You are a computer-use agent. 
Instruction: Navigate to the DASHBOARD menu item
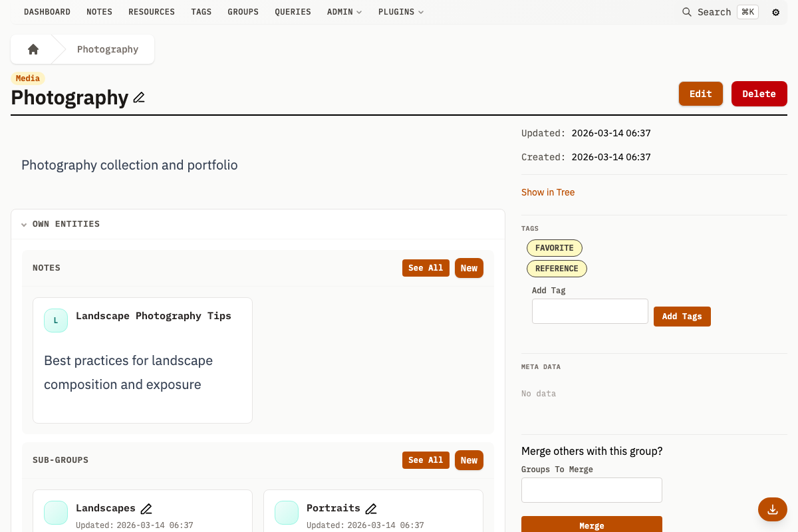tap(47, 11)
